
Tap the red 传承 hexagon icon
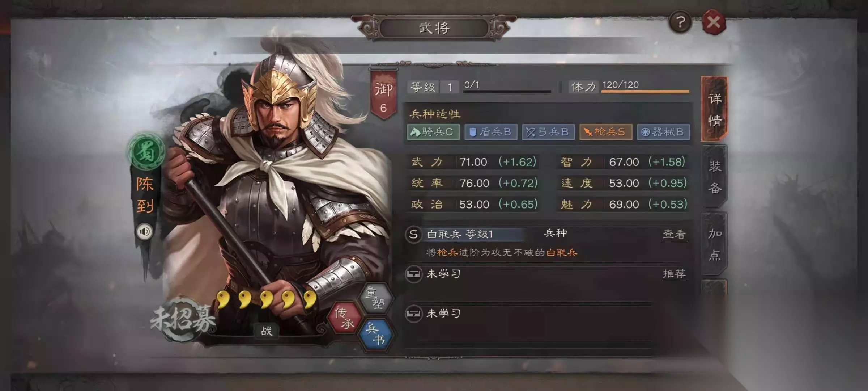344,318
